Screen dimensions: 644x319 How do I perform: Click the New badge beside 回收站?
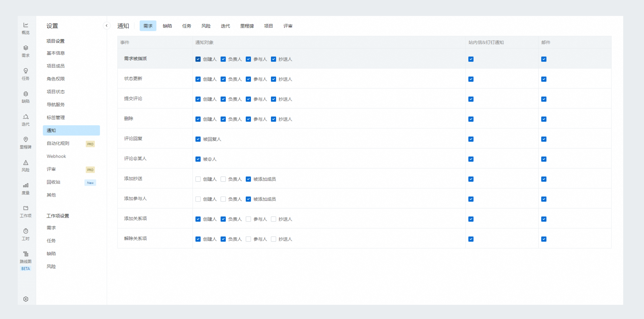click(x=90, y=183)
